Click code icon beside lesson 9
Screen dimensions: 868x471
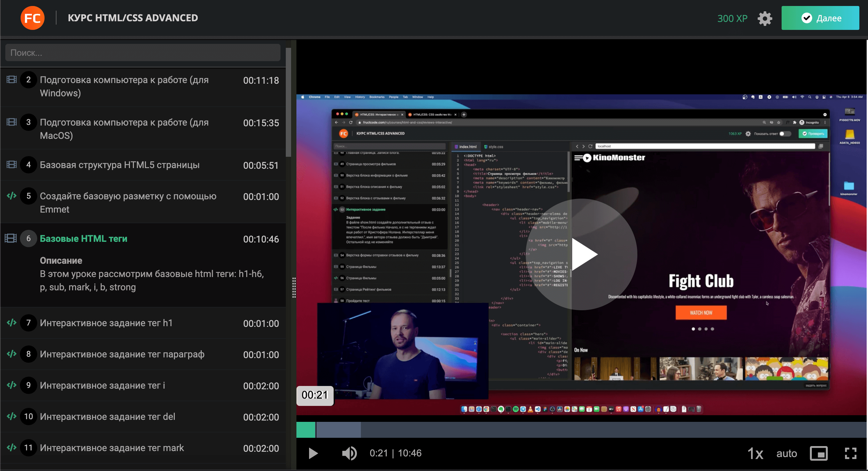click(x=11, y=385)
